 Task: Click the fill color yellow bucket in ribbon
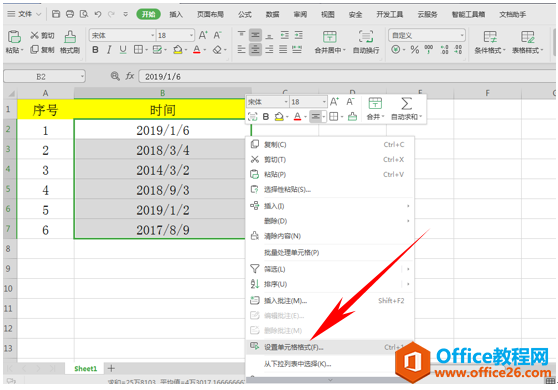coord(178,50)
